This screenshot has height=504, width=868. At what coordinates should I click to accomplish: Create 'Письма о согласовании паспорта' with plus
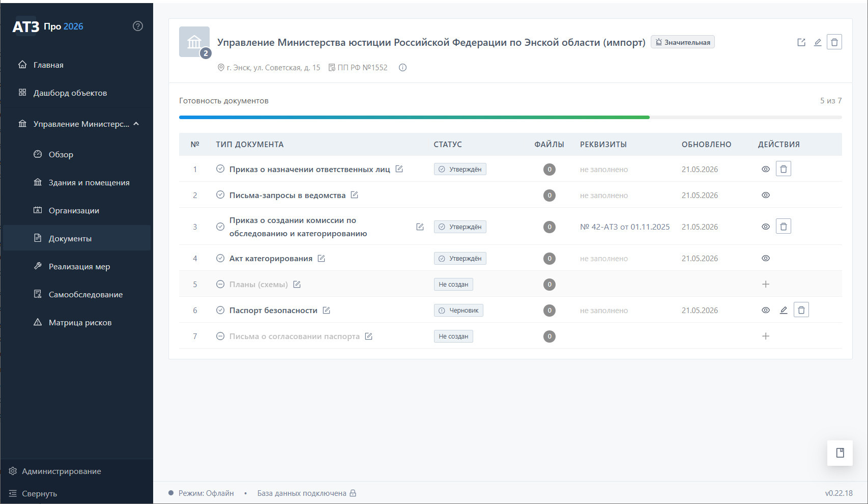point(766,336)
